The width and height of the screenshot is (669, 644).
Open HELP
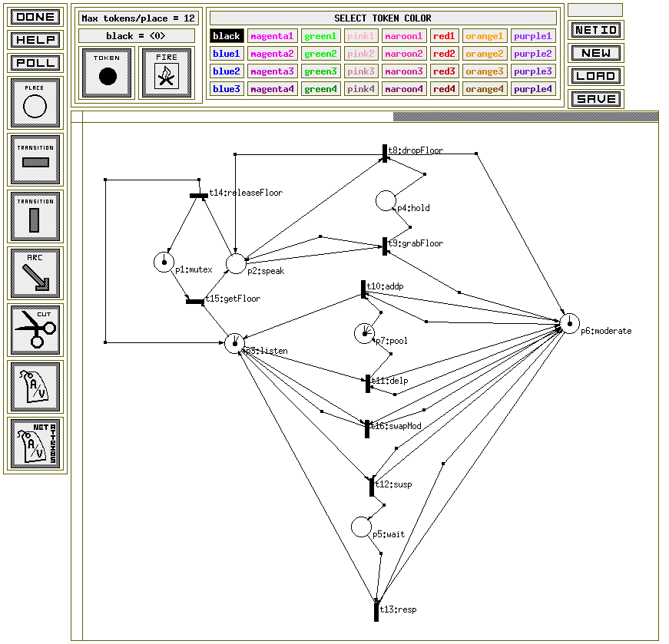(35, 39)
